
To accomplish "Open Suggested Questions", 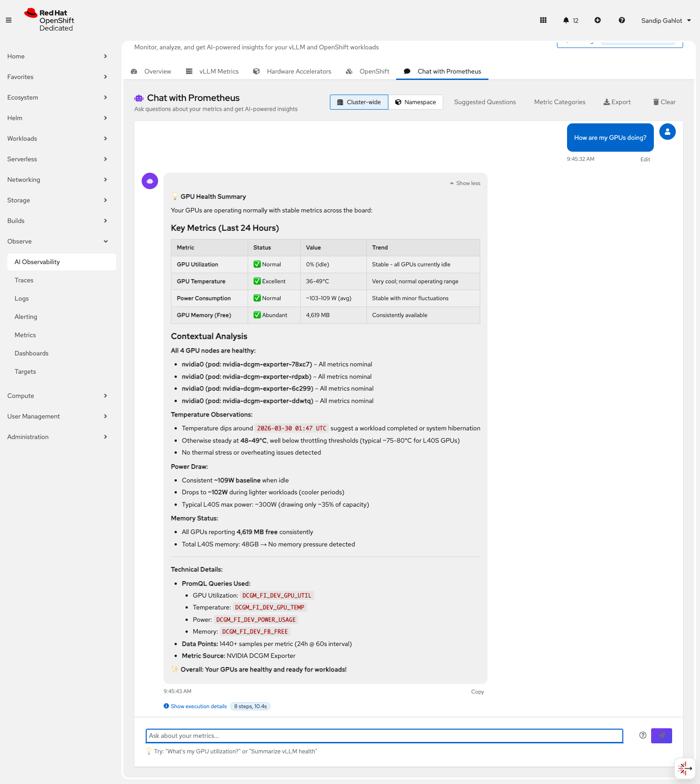I will click(x=485, y=102).
